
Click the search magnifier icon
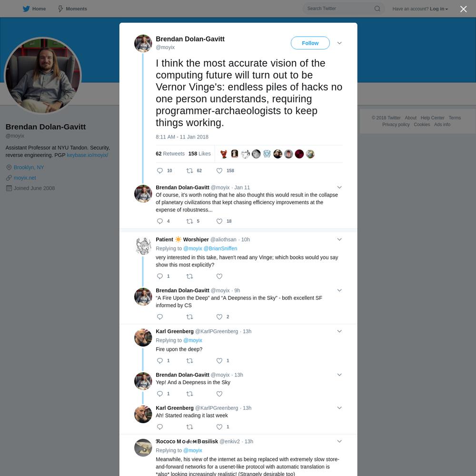377,9
